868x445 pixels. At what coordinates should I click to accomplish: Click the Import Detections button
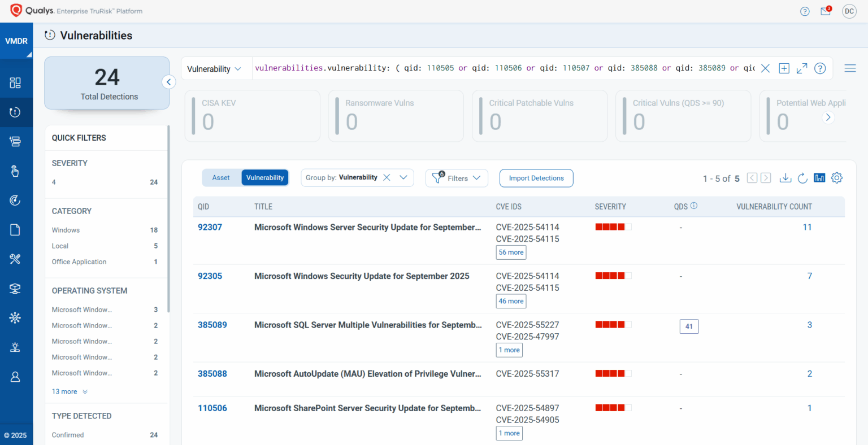pyautogui.click(x=536, y=178)
